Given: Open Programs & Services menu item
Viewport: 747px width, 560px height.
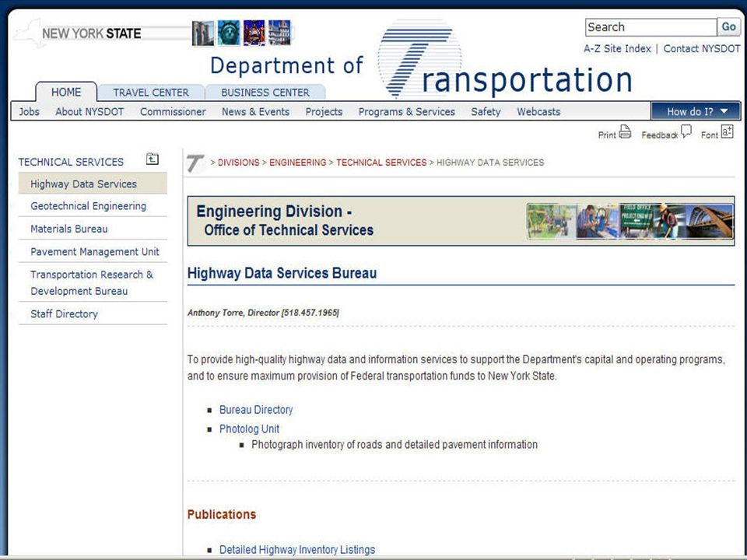Looking at the screenshot, I should point(407,111).
